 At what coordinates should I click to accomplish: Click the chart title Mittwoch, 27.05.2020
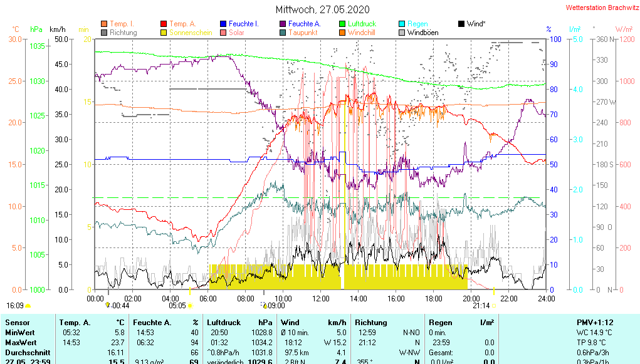(x=322, y=9)
